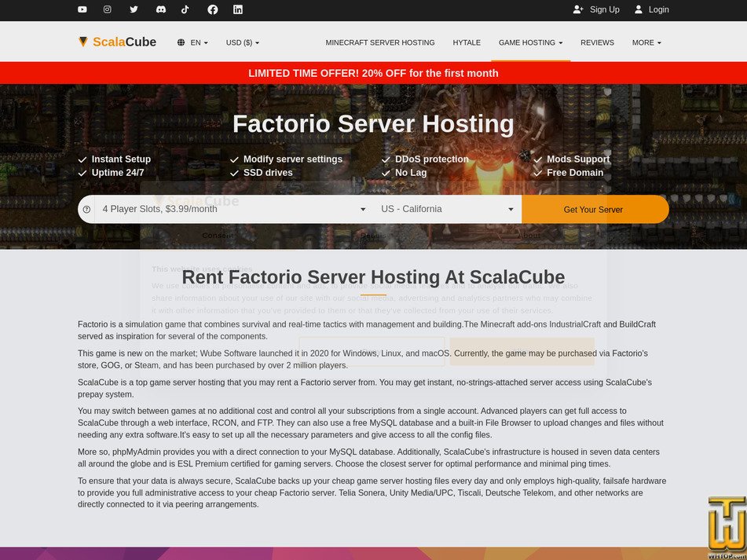Open the MORE menu

646,42
